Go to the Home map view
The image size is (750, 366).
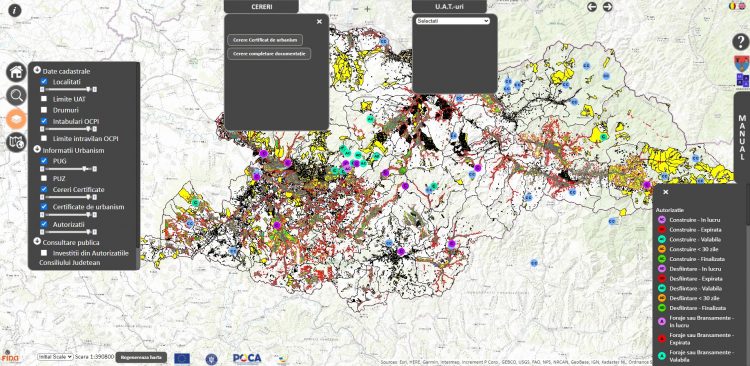point(16,72)
